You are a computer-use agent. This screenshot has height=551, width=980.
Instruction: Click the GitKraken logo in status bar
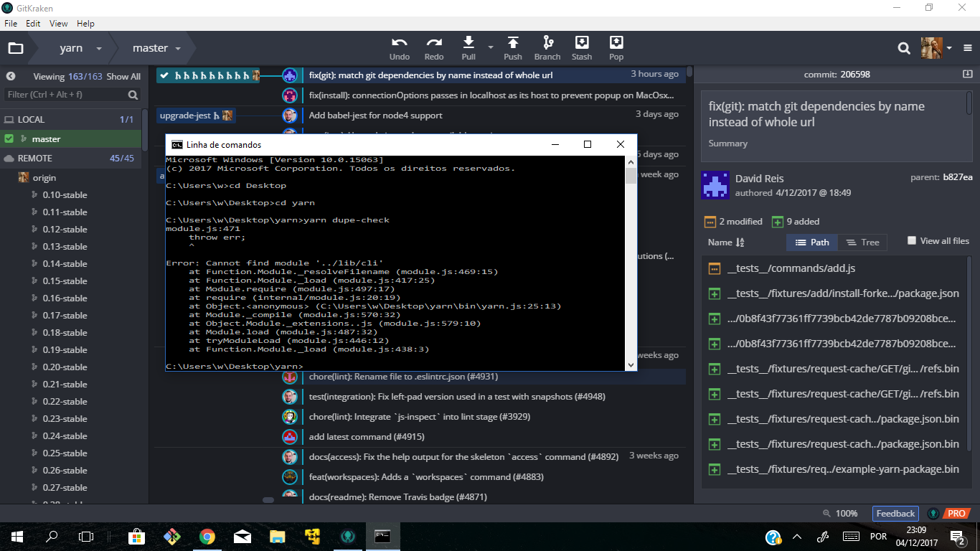point(933,514)
